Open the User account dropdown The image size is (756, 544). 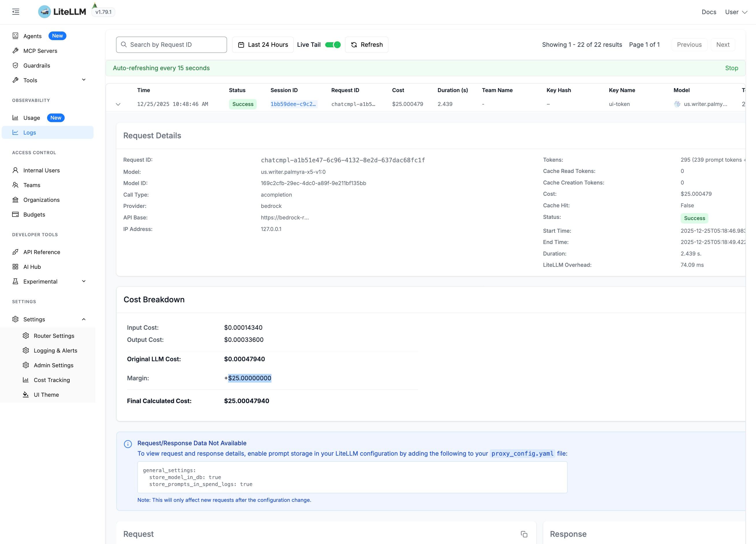736,12
